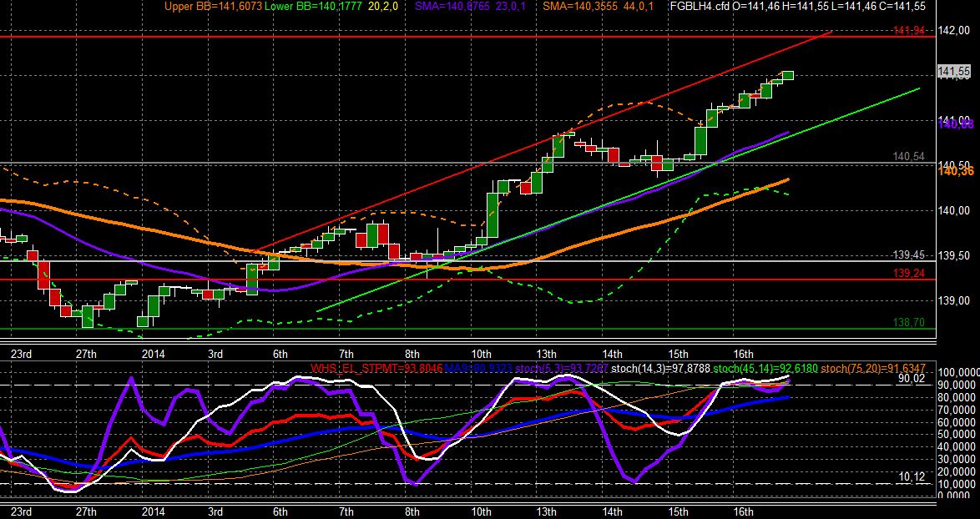Select the current price box 141,55
The image size is (980, 519).
click(x=955, y=73)
